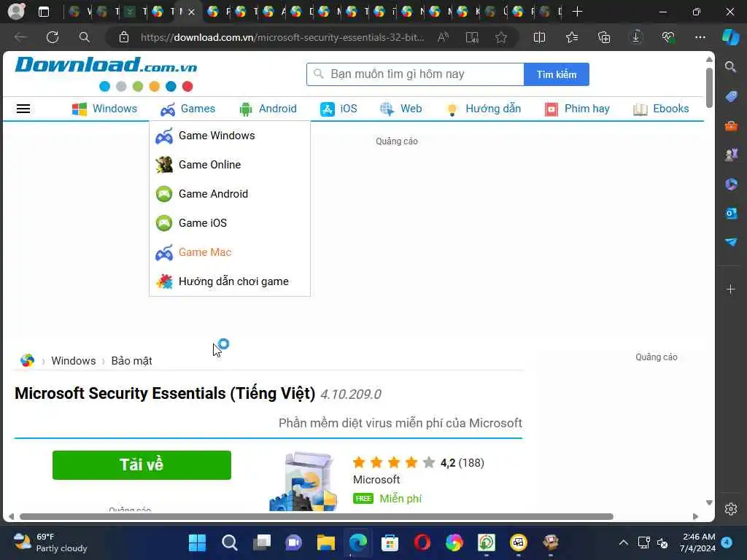This screenshot has width=747, height=560.
Task: Open sidebar tools briefcase icon
Action: point(731,125)
